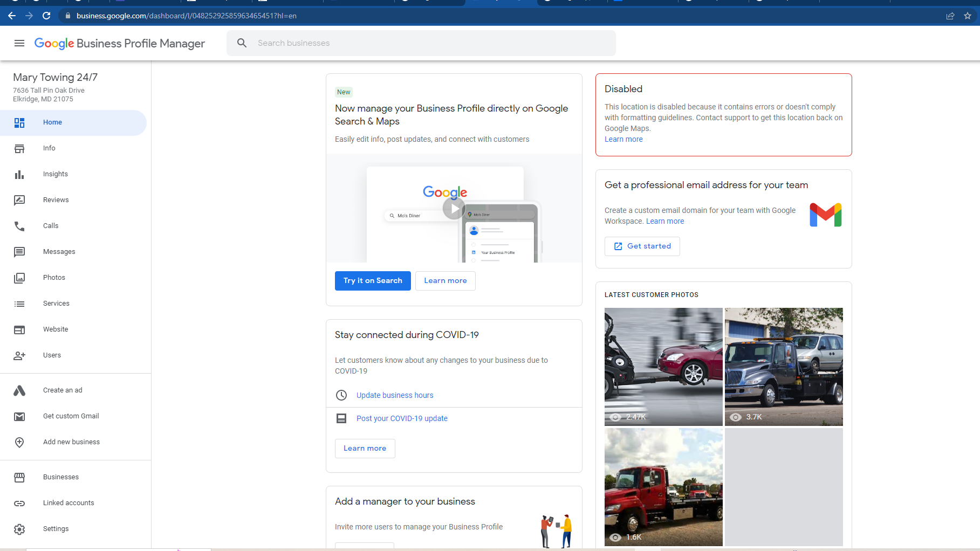Screen dimensions: 980x551
Task: Open the Messages menu item
Action: 73,252
